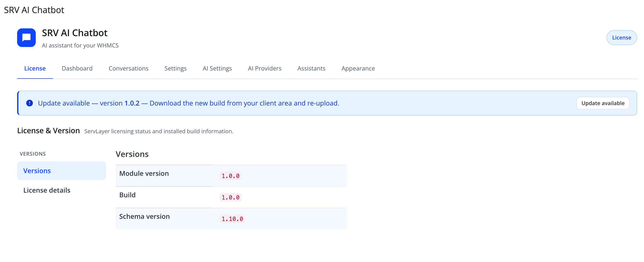Image resolution: width=644 pixels, height=262 pixels.
Task: Open the AI Settings tab
Action: [217, 68]
